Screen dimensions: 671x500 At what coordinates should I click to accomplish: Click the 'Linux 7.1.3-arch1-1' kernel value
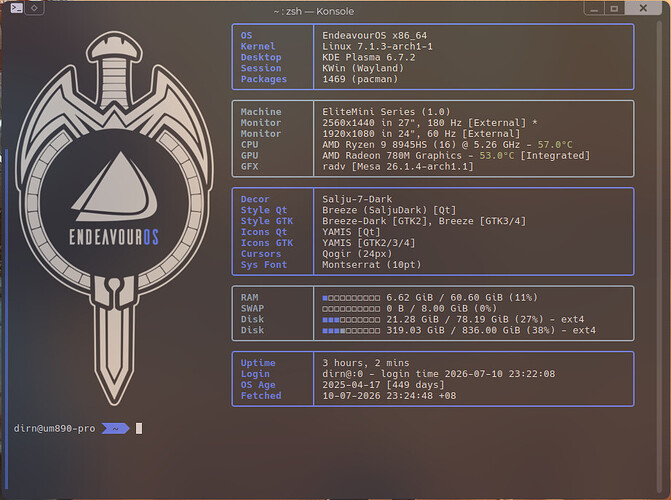click(x=377, y=46)
